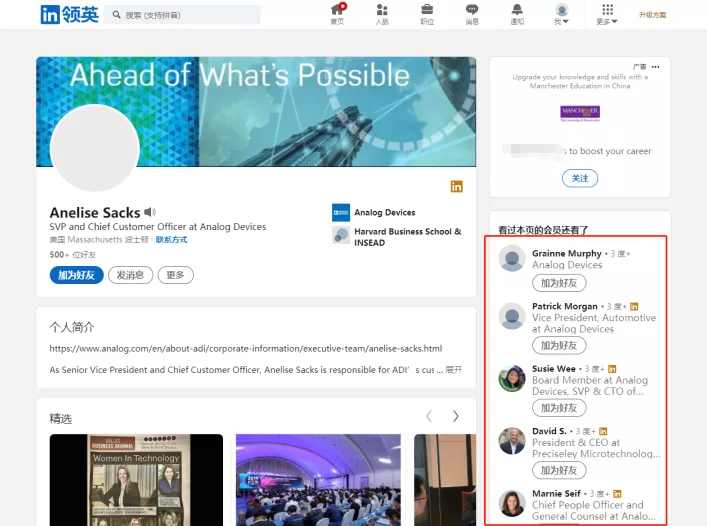Add Susie Wee as a connection

tap(559, 408)
